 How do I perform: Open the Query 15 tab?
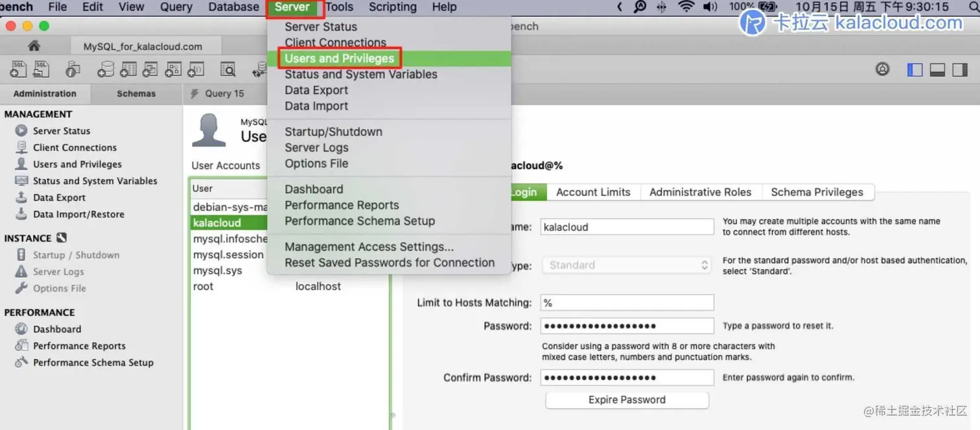(x=225, y=93)
